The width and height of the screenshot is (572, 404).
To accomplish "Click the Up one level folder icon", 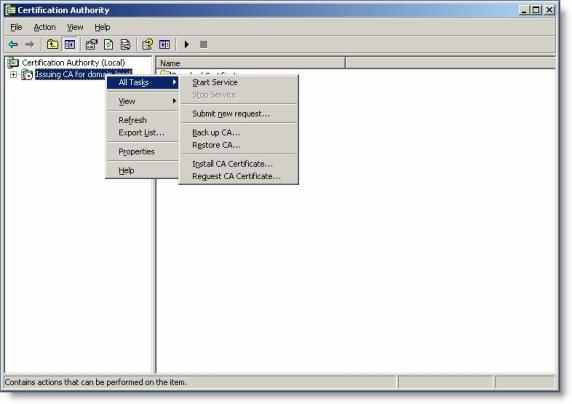I will coord(53,45).
